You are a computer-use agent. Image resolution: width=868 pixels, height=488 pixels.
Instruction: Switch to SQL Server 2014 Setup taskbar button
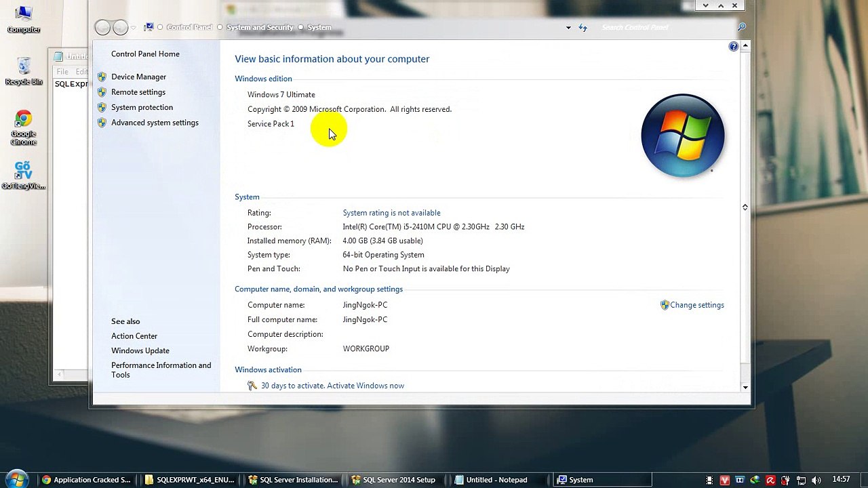[397, 480]
